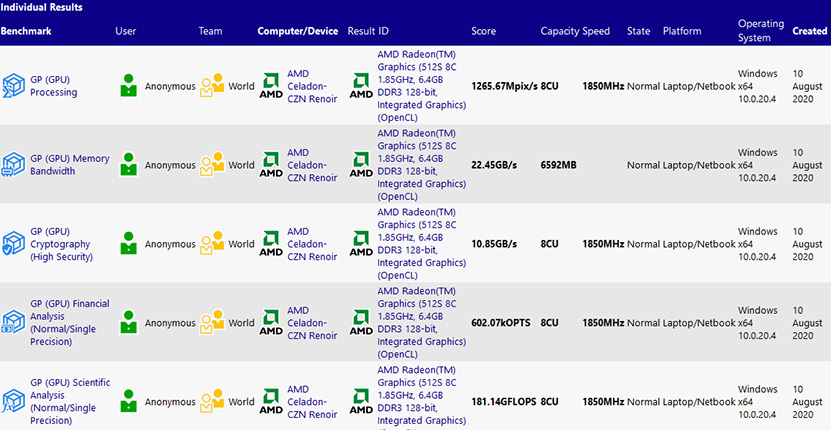Open GP (GPU) Financial Analysis link
Screen dimensions: 831x430
click(x=70, y=323)
